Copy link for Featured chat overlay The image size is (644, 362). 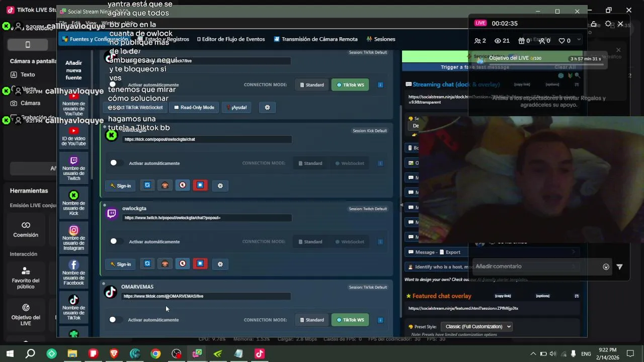pyautogui.click(x=503, y=296)
